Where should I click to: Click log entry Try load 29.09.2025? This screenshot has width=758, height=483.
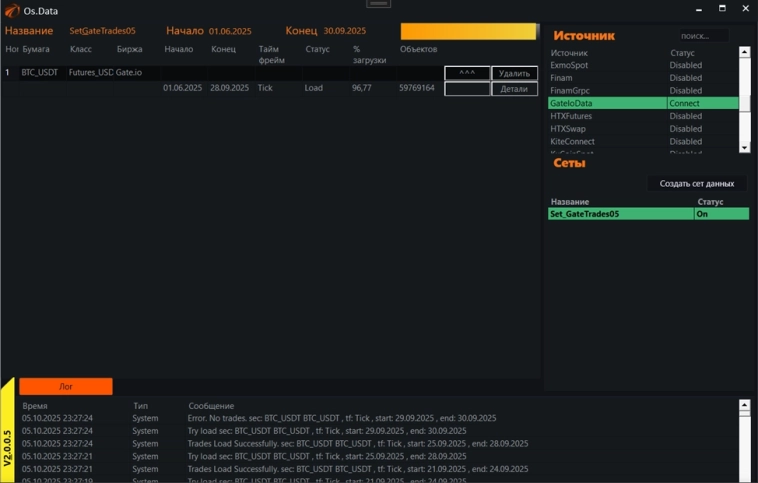point(327,431)
